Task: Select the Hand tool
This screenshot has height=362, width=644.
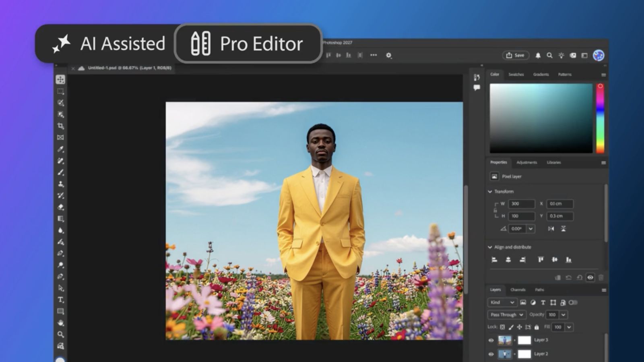Action: click(x=60, y=323)
